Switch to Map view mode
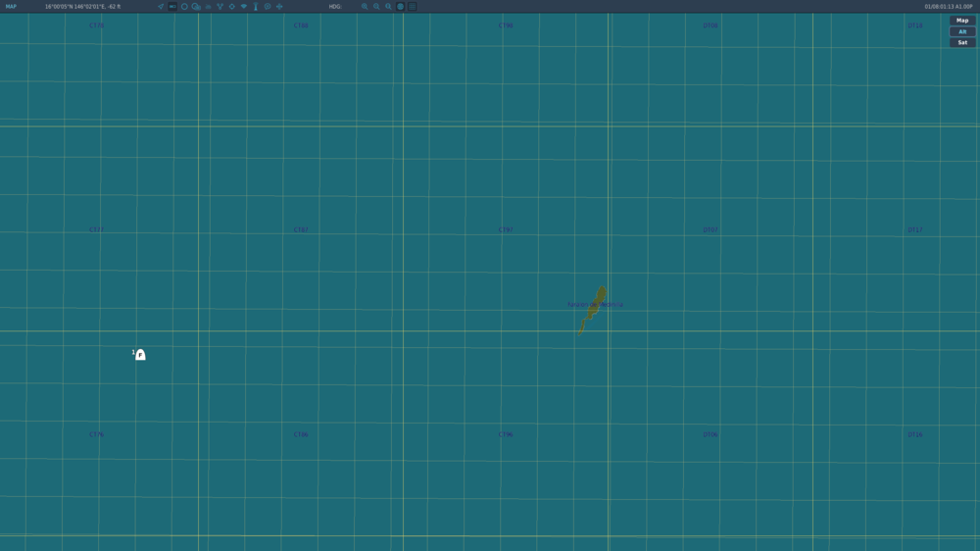The image size is (980, 551). 962,21
